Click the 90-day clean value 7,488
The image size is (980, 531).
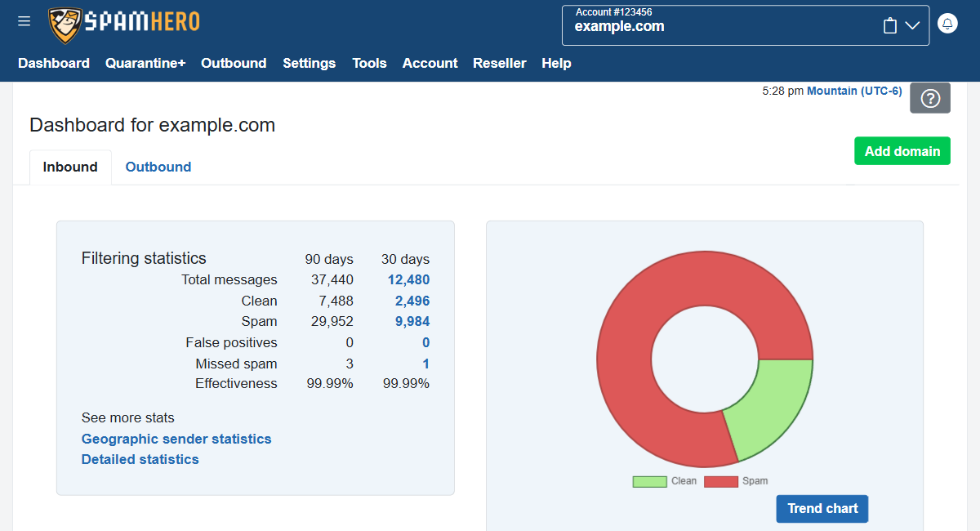(336, 301)
